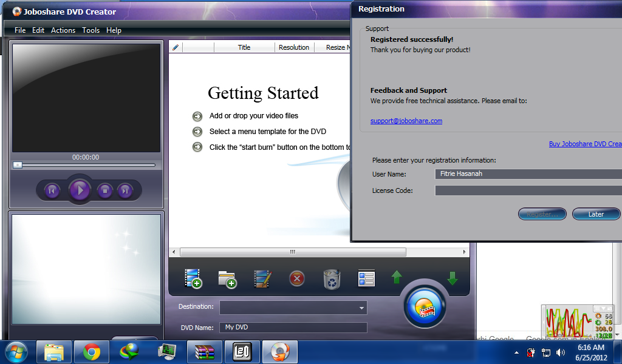622x364 pixels.
Task: Click the Joboshare DVD Creator title logo
Action: [x=17, y=12]
